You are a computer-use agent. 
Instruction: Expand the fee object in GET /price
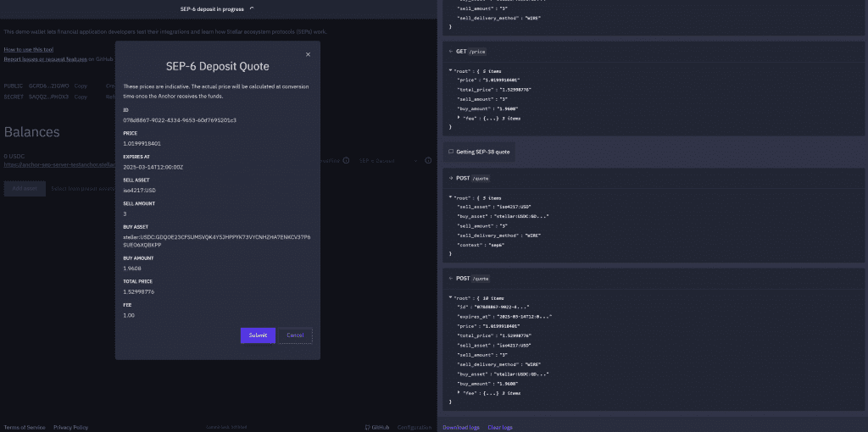point(459,118)
